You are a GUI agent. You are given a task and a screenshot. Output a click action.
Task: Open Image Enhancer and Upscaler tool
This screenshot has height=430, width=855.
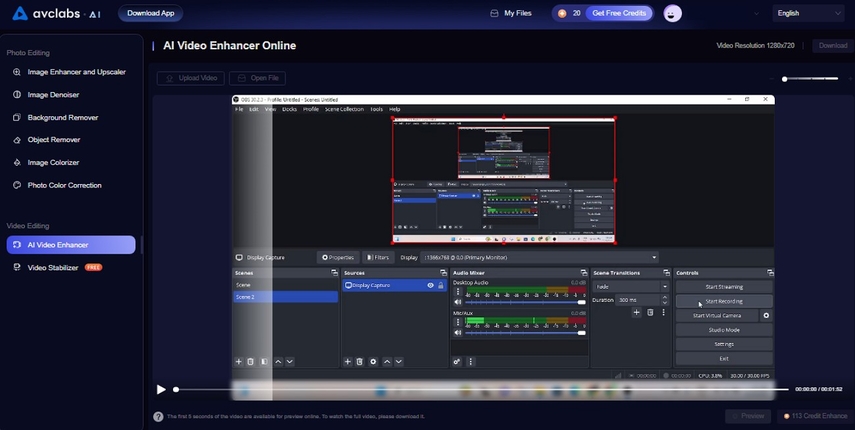[x=71, y=72]
